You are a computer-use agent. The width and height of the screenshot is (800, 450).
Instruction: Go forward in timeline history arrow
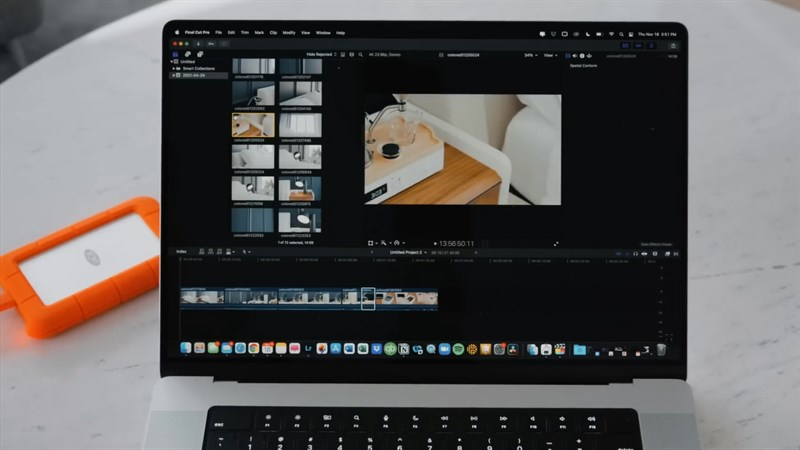click(476, 253)
